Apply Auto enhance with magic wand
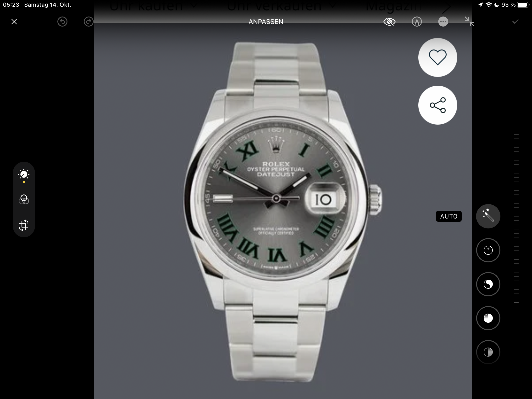The image size is (532, 399). tap(488, 216)
